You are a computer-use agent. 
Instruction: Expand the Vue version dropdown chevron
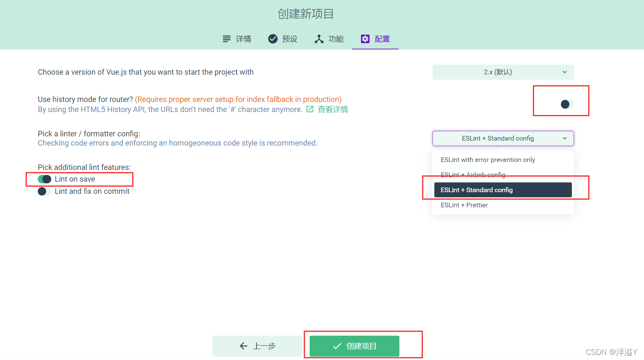tap(565, 72)
